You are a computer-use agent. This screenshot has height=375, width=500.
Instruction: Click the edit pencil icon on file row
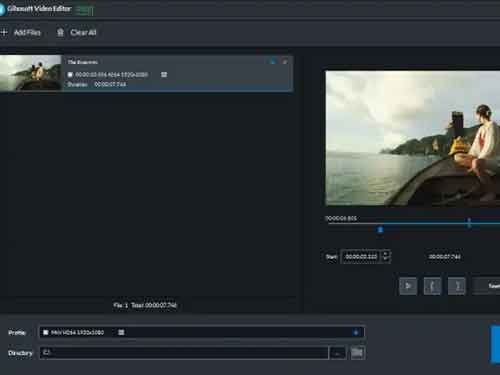point(285,62)
